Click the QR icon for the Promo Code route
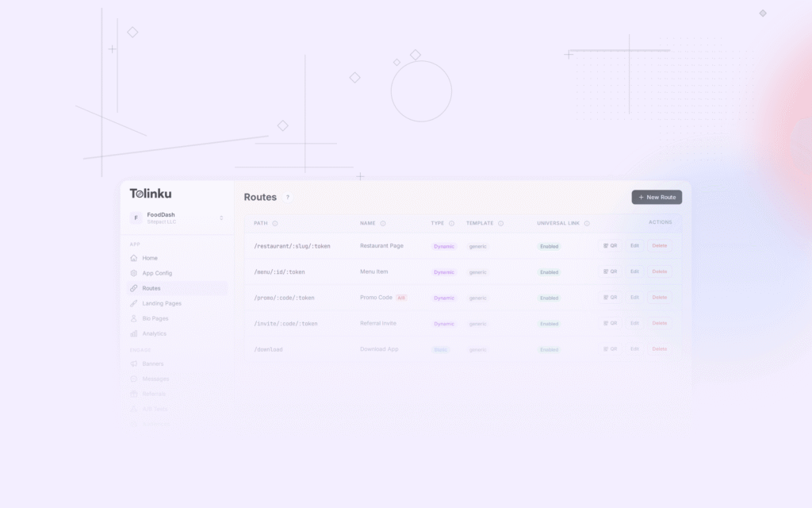This screenshot has width=812, height=508. coord(609,298)
